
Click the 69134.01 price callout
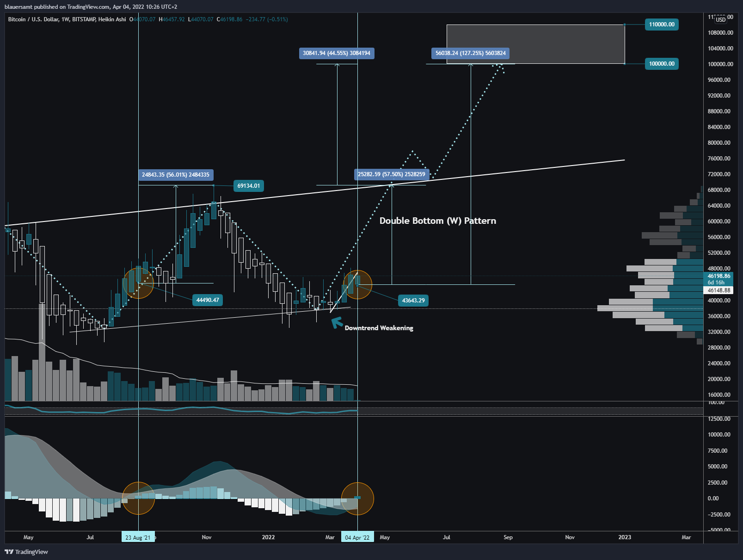pos(249,186)
